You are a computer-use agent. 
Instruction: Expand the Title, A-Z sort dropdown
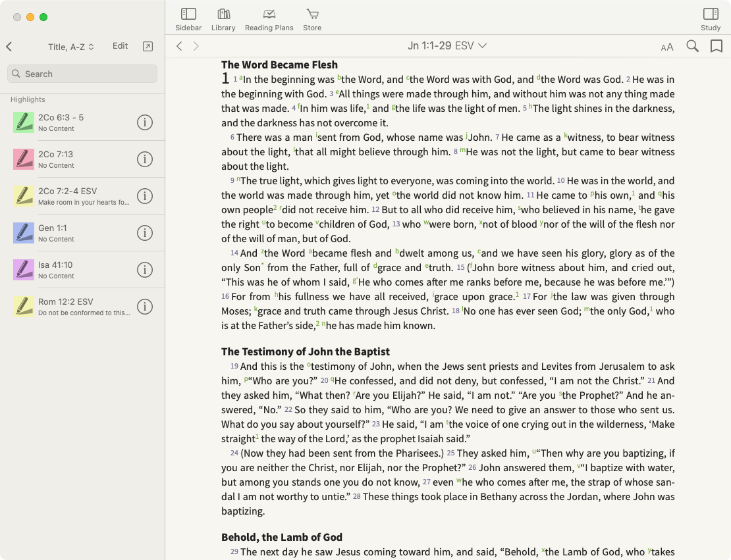click(71, 47)
